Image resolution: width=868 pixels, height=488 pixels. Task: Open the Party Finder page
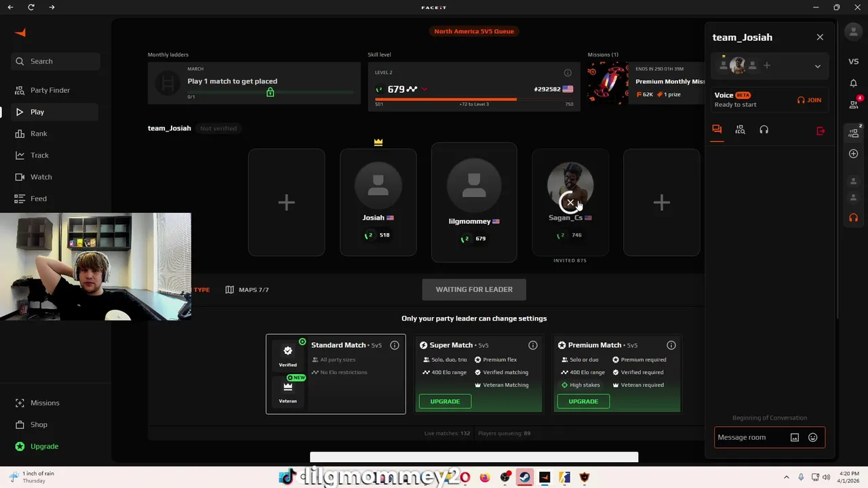click(50, 90)
